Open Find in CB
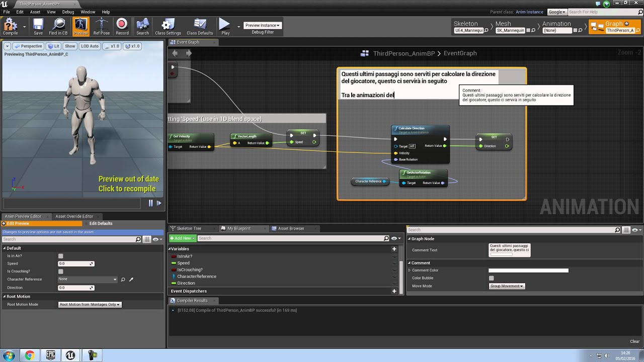644x362 pixels. coord(58,27)
